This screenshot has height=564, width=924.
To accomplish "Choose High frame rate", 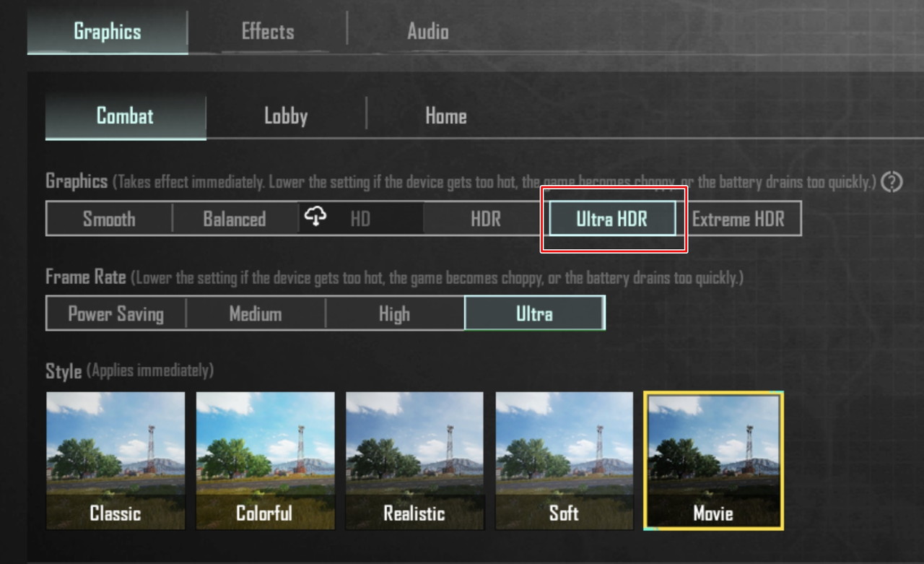I will 394,313.
